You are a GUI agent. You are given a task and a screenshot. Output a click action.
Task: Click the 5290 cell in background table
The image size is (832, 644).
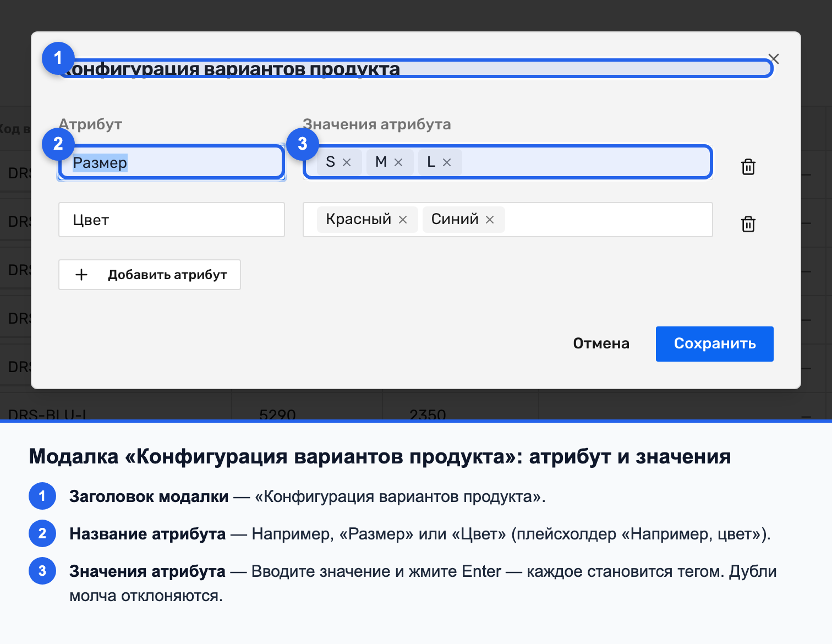click(277, 414)
